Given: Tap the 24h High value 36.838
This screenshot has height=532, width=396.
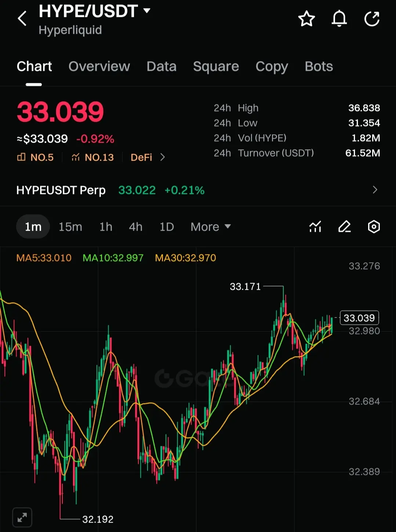Looking at the screenshot, I should coord(364,108).
